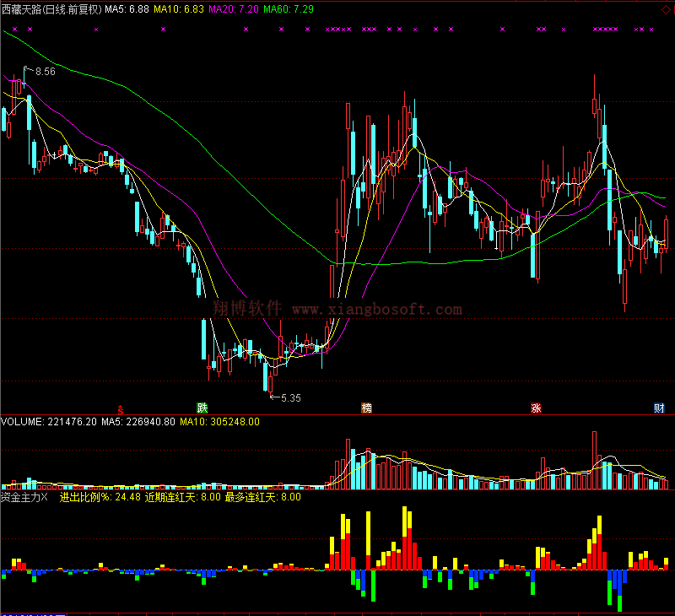Click the MA10: 6.83 price indicator label
The width and height of the screenshot is (675, 616).
point(179,9)
